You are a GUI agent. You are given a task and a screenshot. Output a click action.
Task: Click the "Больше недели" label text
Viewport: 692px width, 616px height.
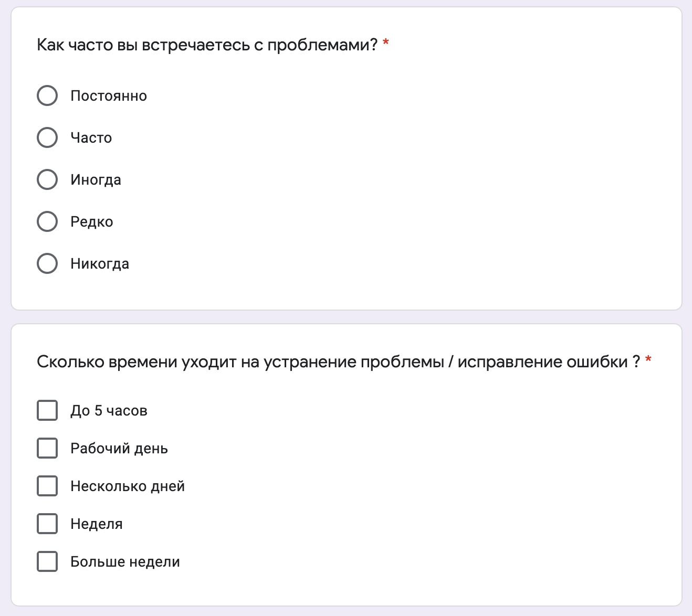(x=125, y=562)
